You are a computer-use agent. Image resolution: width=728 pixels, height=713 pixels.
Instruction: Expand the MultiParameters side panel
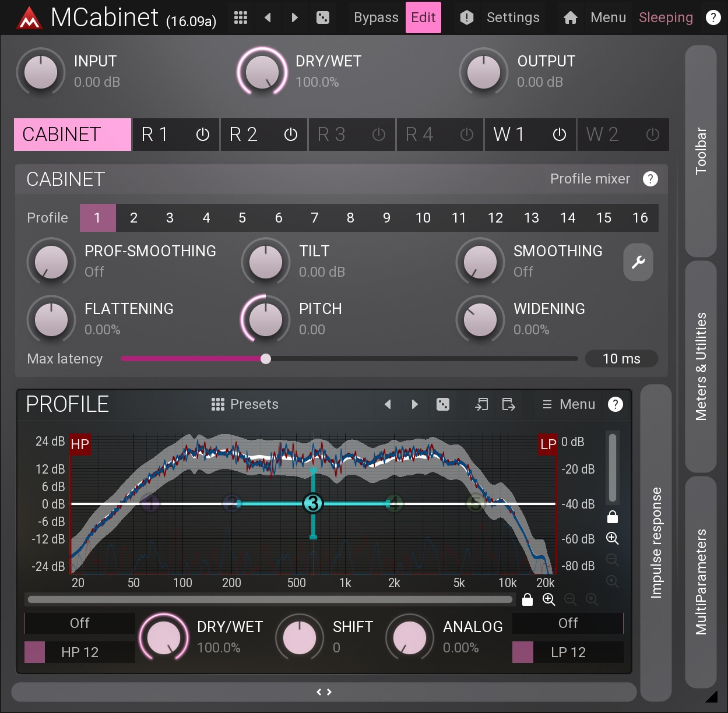pyautogui.click(x=701, y=582)
